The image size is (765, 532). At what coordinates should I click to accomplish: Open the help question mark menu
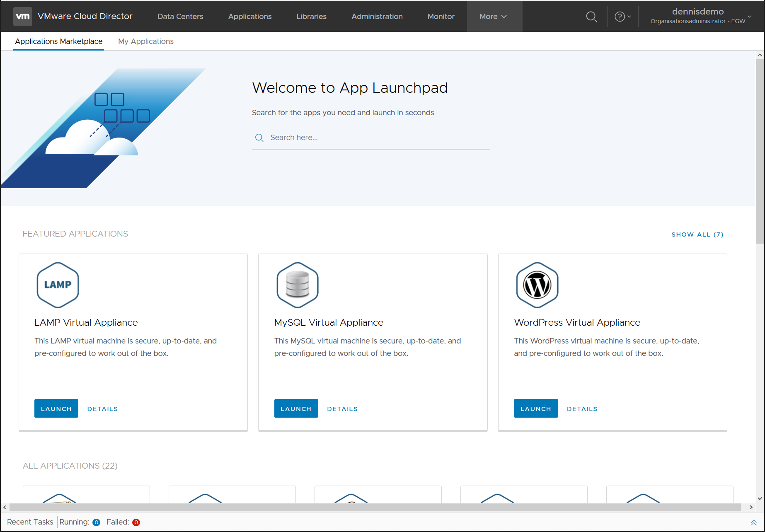622,17
